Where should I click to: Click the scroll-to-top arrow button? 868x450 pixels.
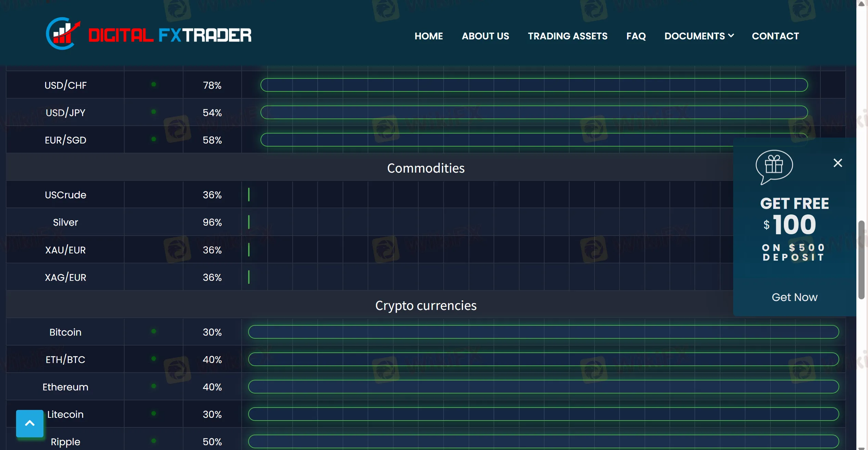30,423
